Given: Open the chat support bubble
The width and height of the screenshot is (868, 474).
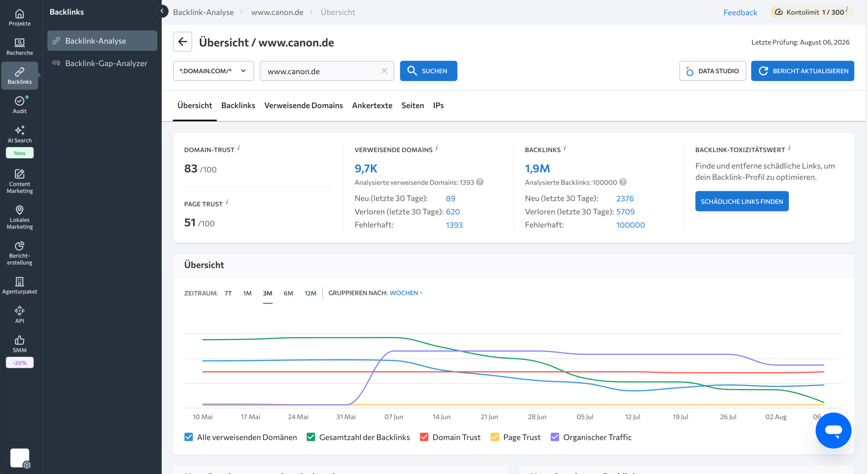Looking at the screenshot, I should point(833,430).
